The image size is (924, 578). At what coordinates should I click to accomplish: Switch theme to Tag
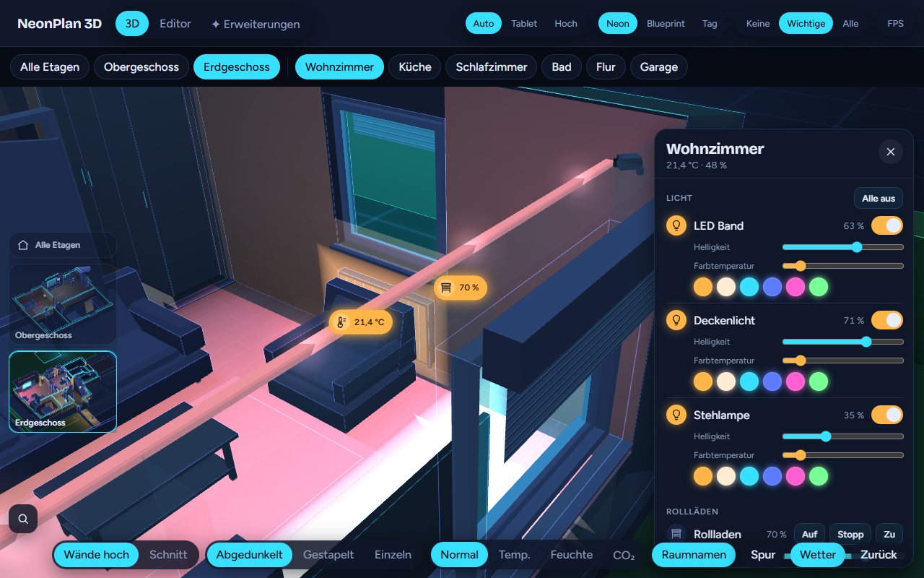(710, 24)
